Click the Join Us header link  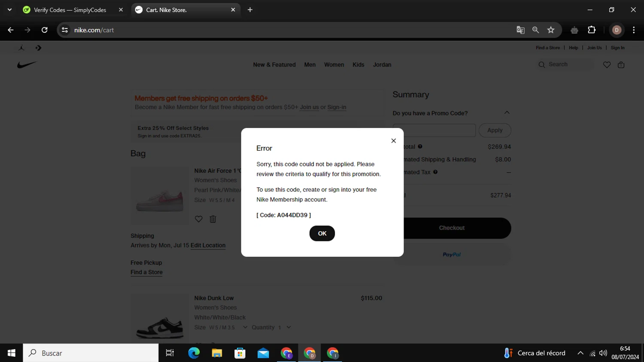[595, 48]
